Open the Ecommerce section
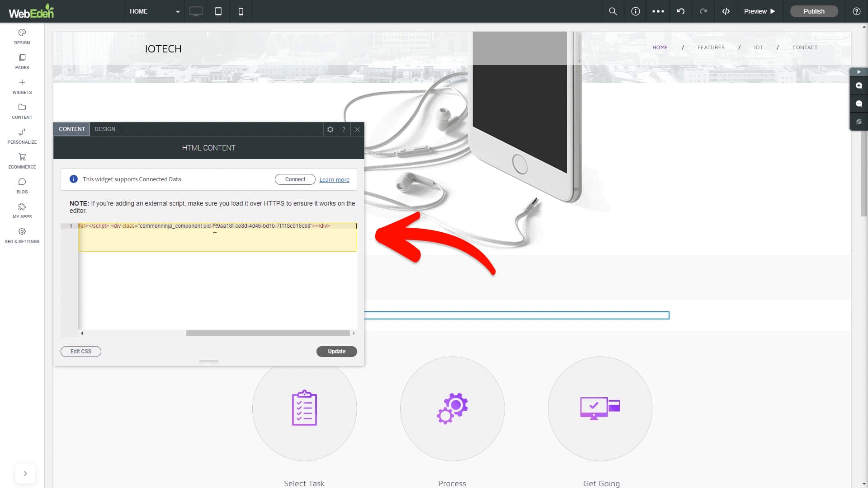 [x=22, y=161]
